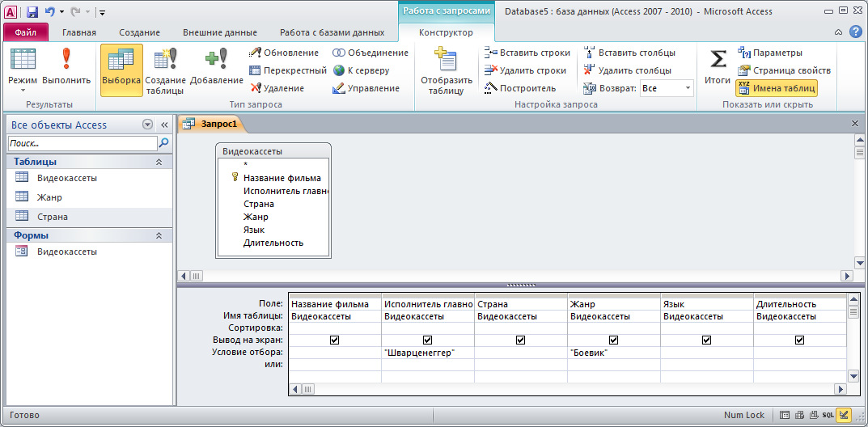
Task: Open Видеокассеты table in navigation pane
Action: 89,178
